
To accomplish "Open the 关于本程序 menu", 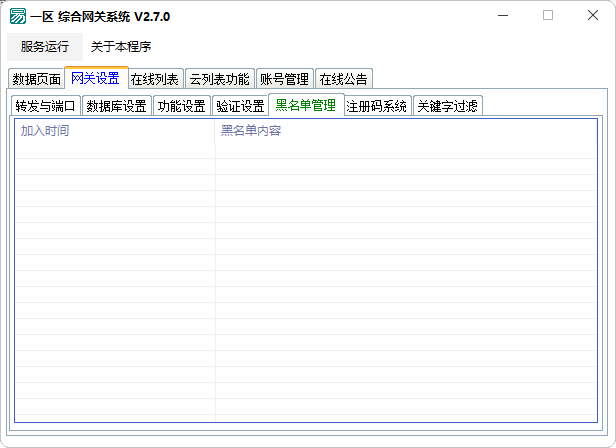I will [x=121, y=46].
